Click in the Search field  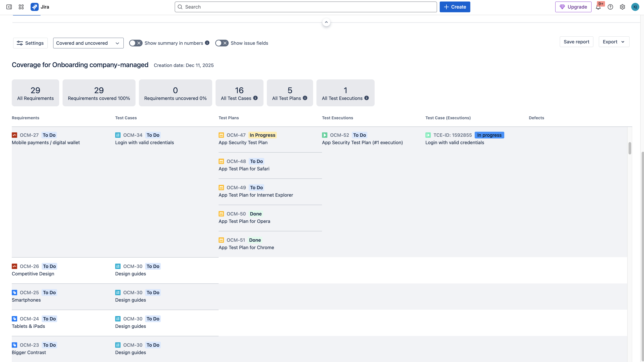click(x=306, y=7)
